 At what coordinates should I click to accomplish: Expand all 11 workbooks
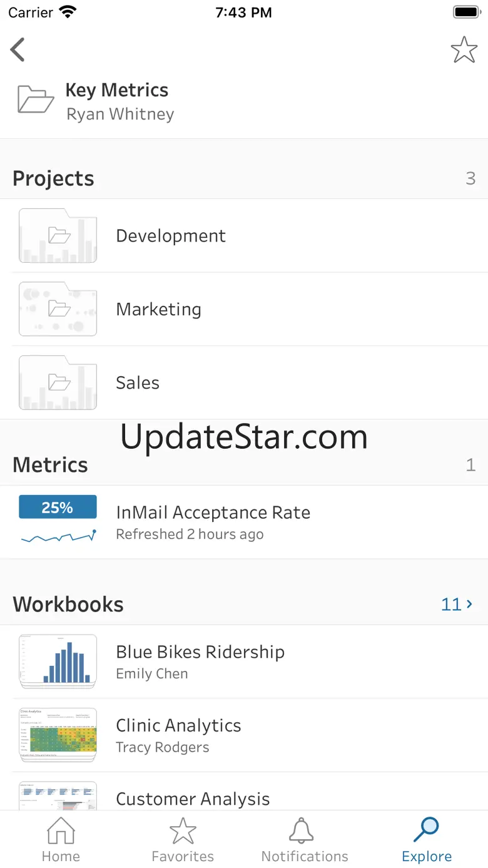[x=457, y=605]
